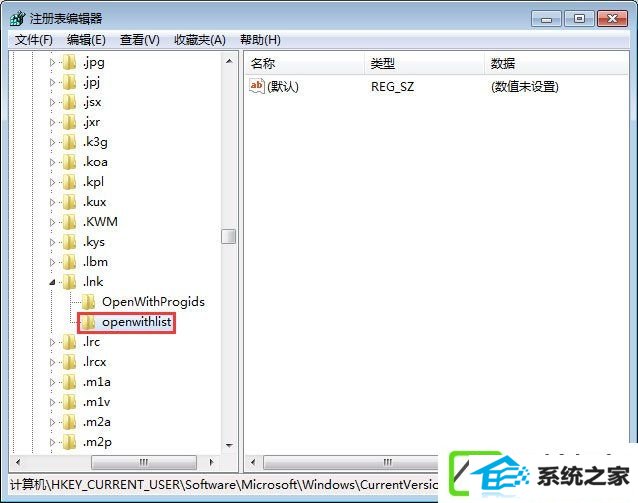Open the 收藏夹(A) menu
Screen dimensions: 638x503
point(200,40)
